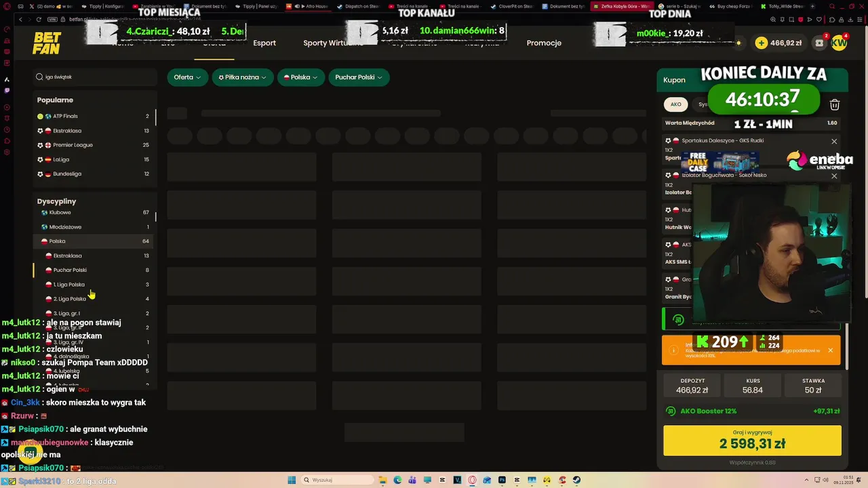This screenshot has width=868, height=488.
Task: Open the Puchar Polski dropdown filter
Action: pos(359,77)
